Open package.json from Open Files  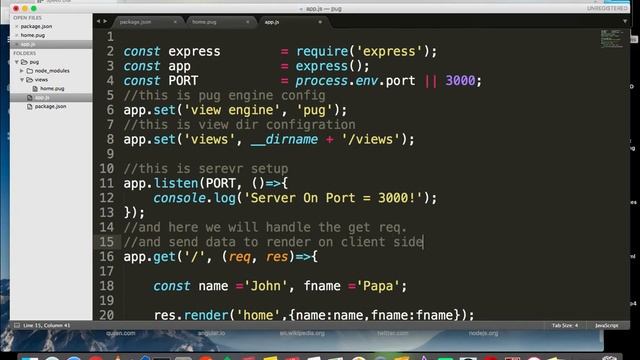(x=36, y=27)
